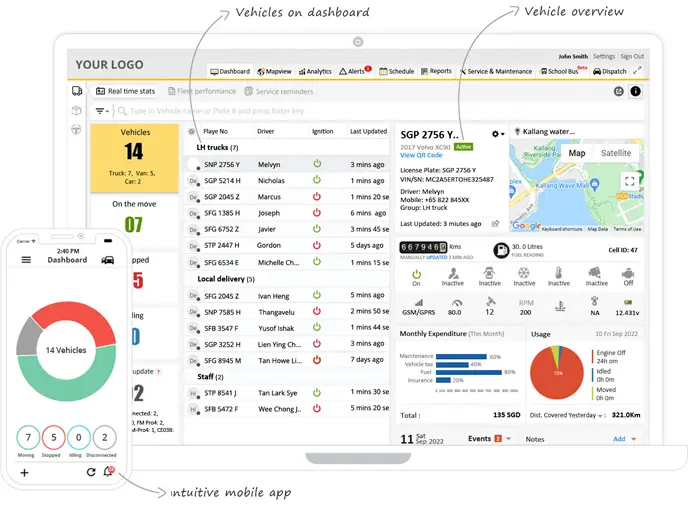Go to the Schedule tab
This screenshot has height=505, width=688.
[397, 71]
